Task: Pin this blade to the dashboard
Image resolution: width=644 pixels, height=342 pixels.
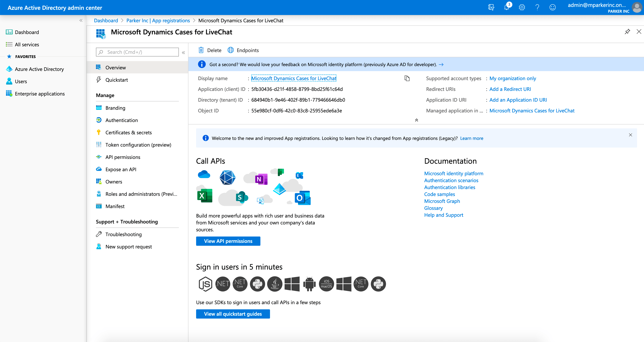Action: coord(627,32)
